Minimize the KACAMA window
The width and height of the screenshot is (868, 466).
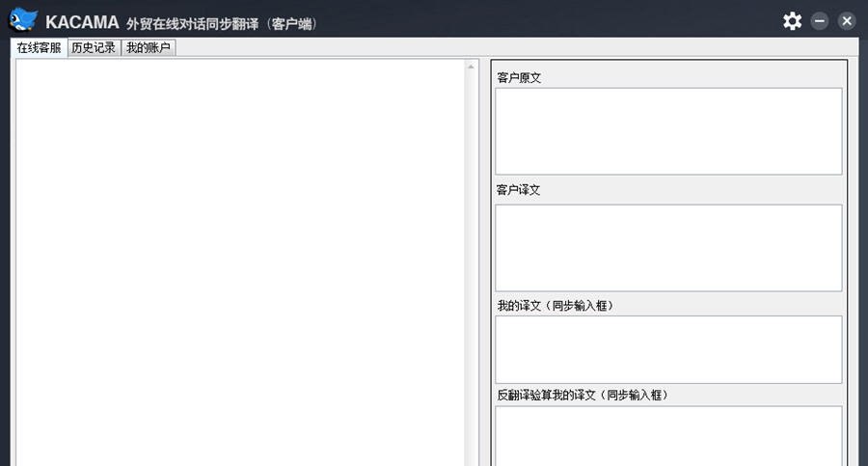[819, 21]
